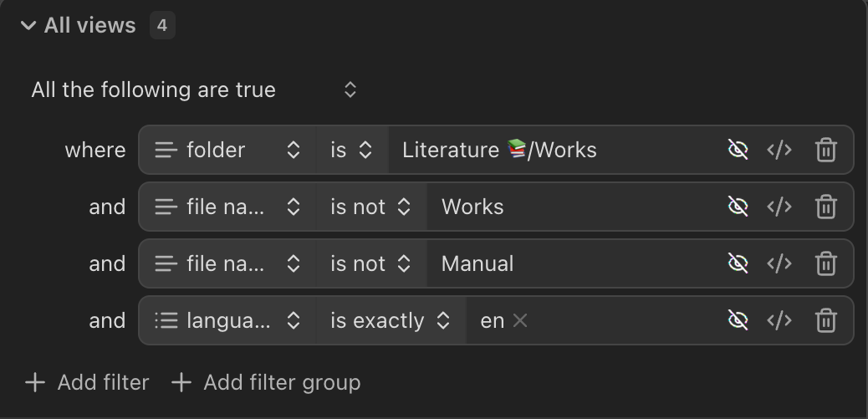Delete the 'is not Works' filter
The width and height of the screenshot is (868, 419).
825,207
